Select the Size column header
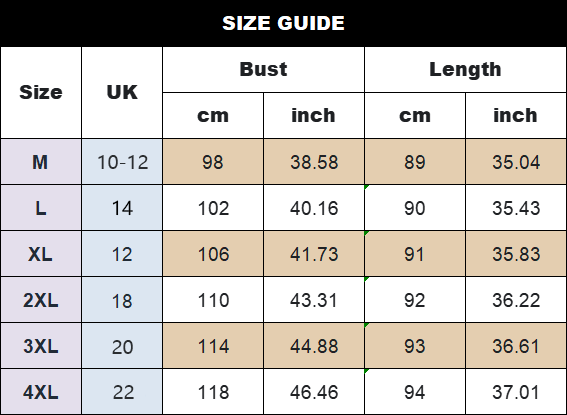567x415 pixels. point(41,93)
